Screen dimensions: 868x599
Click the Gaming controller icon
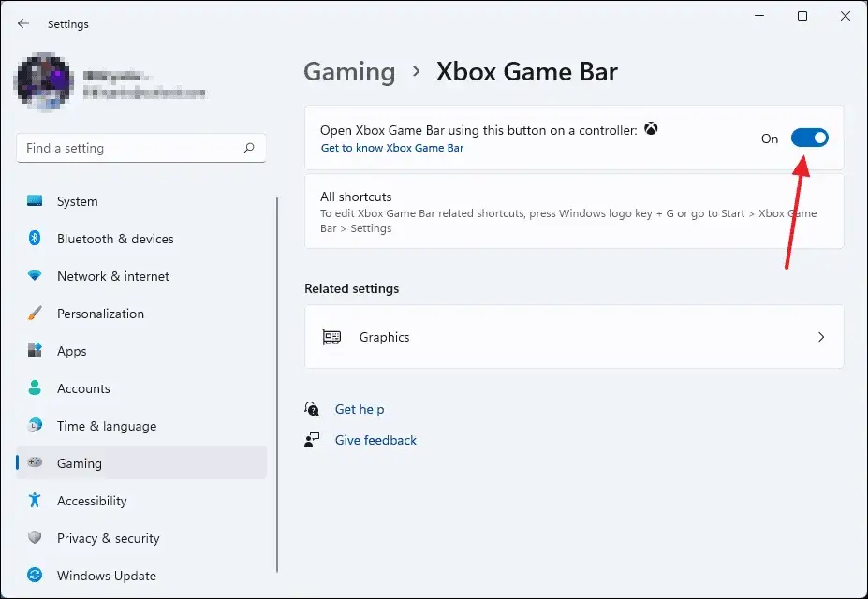pos(35,462)
